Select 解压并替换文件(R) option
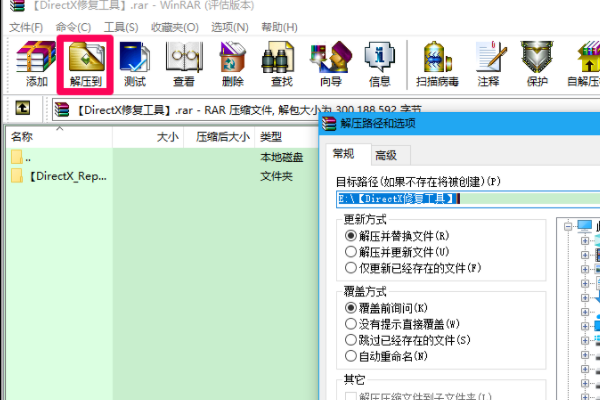 [x=397, y=235]
